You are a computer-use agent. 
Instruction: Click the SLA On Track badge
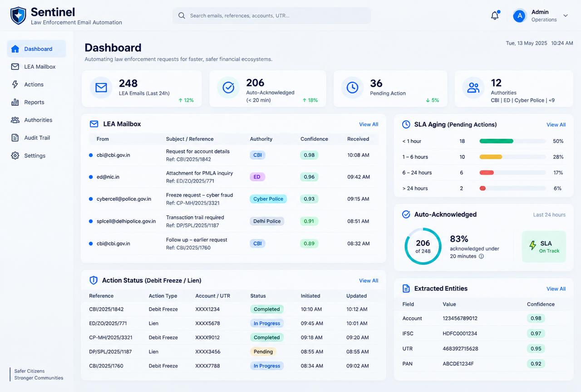(544, 247)
